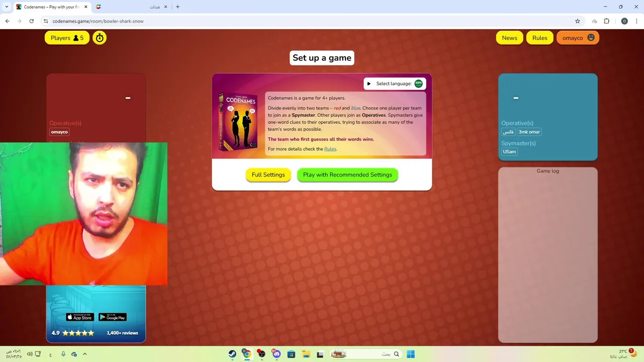Click the Google Play download badge
Image resolution: width=644 pixels, height=362 pixels.
pyautogui.click(x=112, y=317)
